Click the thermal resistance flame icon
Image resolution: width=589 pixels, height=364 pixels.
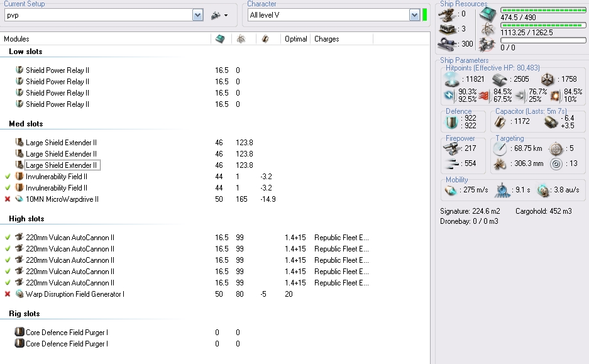tap(484, 96)
